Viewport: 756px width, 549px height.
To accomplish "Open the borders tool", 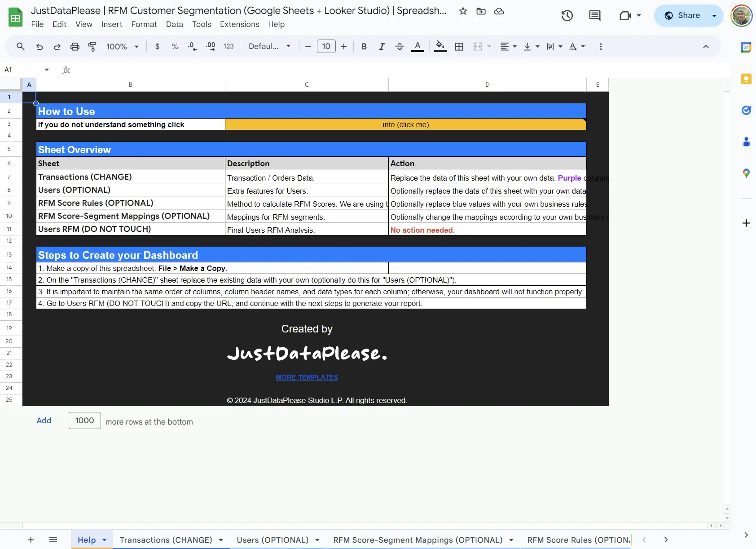I will coord(459,46).
